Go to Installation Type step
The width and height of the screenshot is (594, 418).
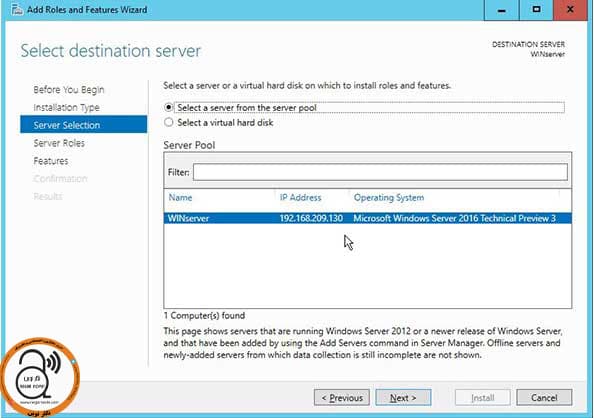[66, 108]
